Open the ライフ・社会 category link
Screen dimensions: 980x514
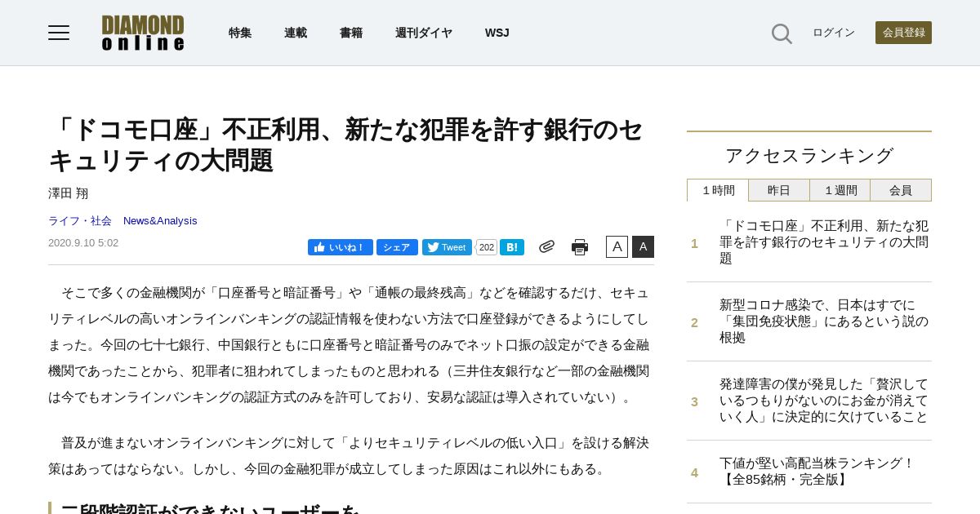80,220
